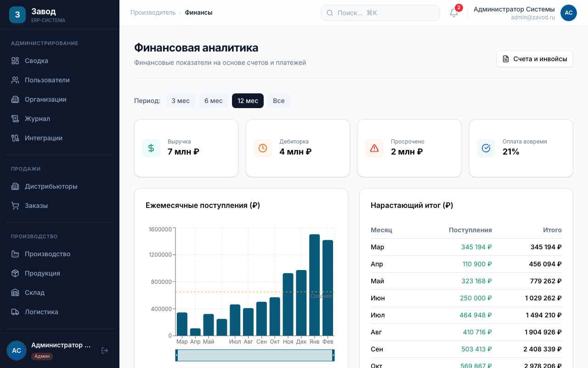Click the chart range brush slider
The image size is (588, 368).
point(255,355)
